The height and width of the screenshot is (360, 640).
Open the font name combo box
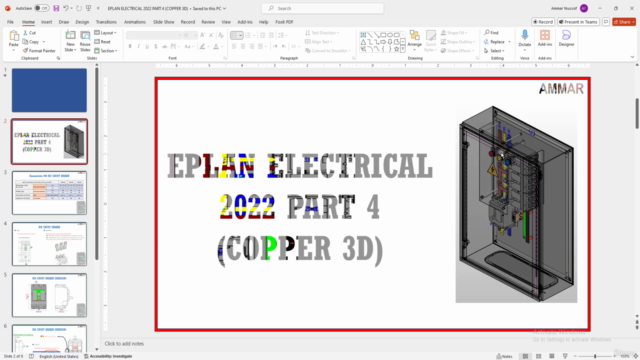click(x=153, y=36)
